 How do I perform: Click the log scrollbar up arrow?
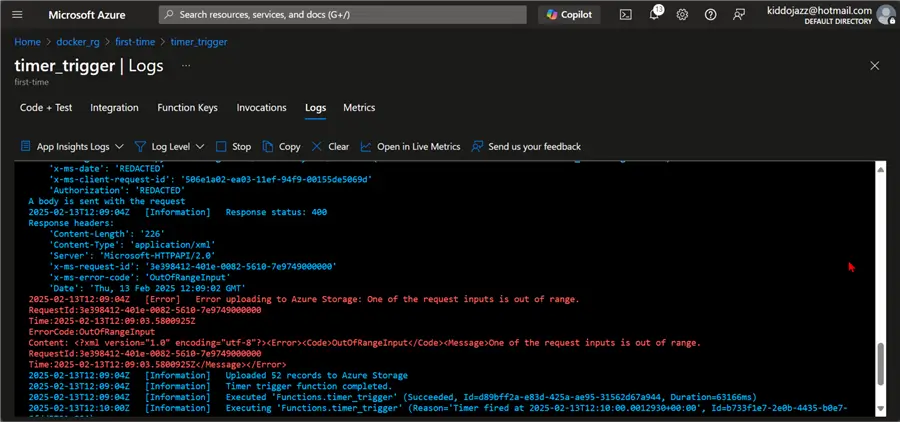coord(882,168)
